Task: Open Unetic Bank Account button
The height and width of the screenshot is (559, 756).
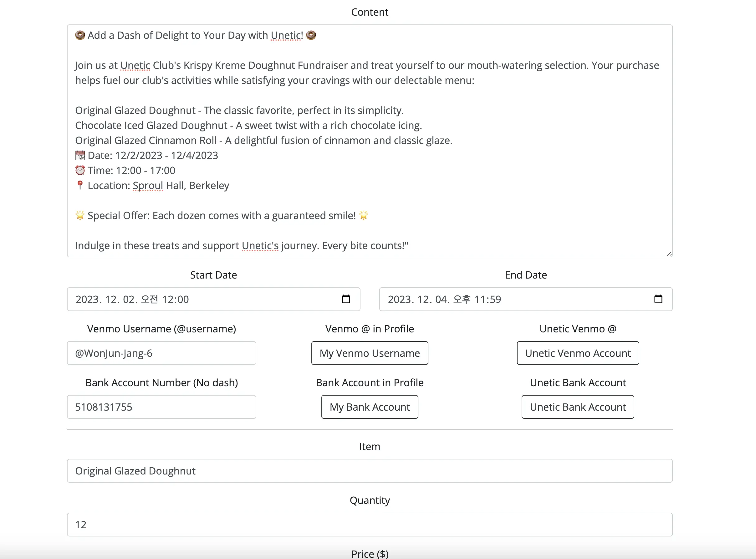Action: click(x=578, y=406)
